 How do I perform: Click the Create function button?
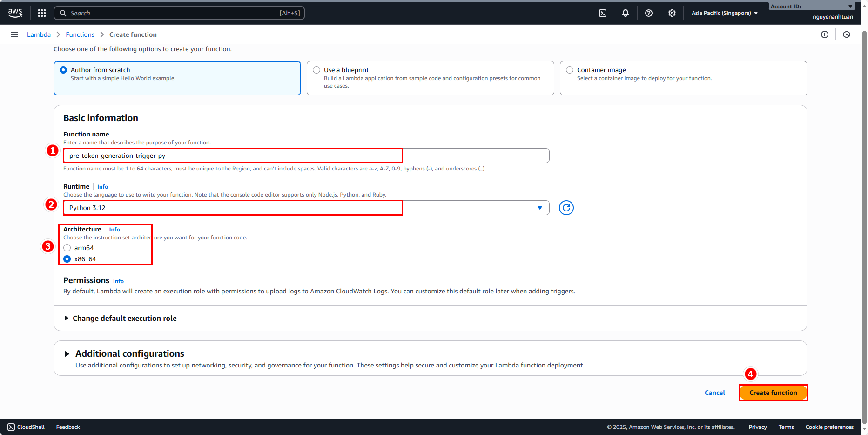tap(773, 393)
